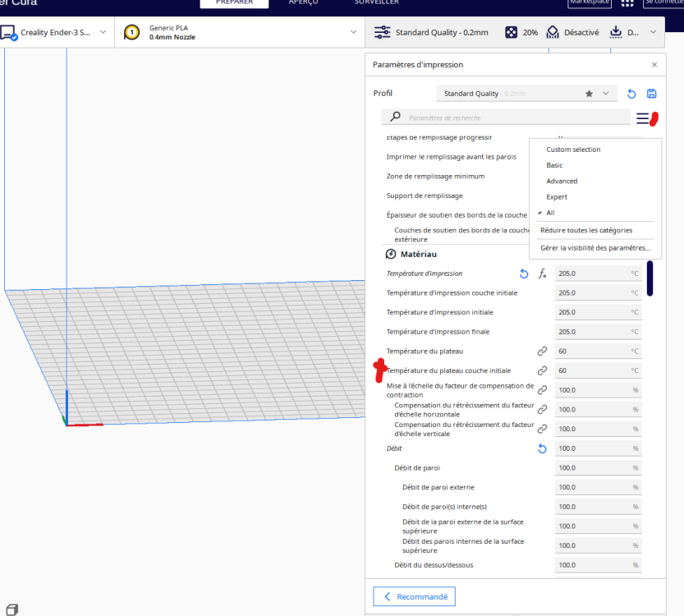This screenshot has width=684, height=616.
Task: Click the hamburger settings visibility menu icon
Action: (642, 118)
